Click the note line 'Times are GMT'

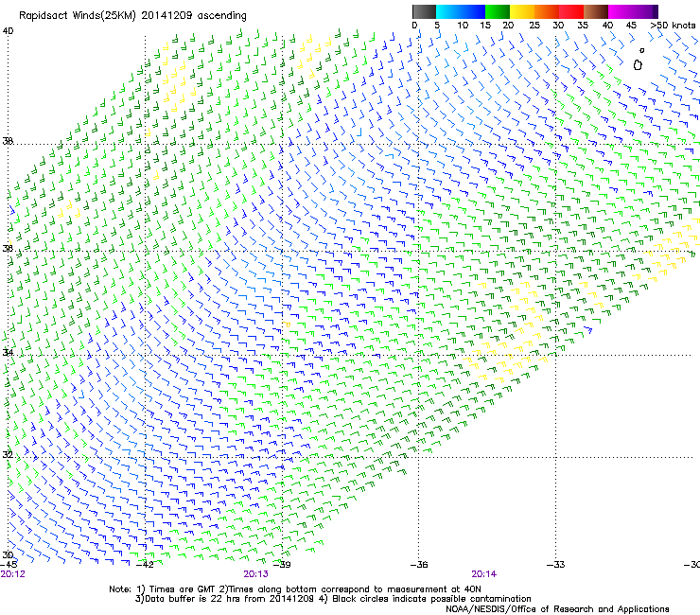pos(182,589)
